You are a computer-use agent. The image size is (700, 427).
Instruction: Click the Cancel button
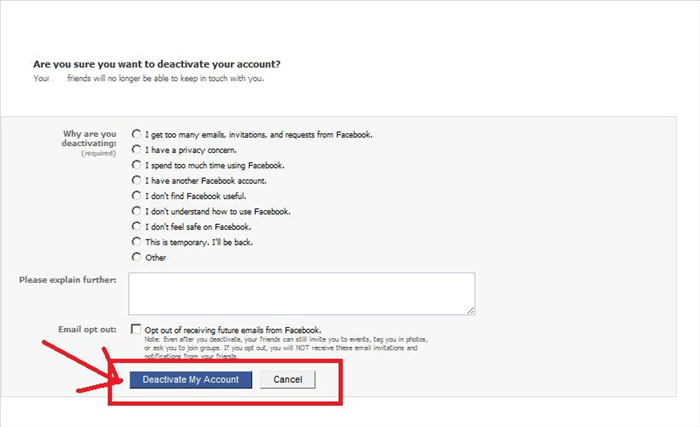click(288, 380)
